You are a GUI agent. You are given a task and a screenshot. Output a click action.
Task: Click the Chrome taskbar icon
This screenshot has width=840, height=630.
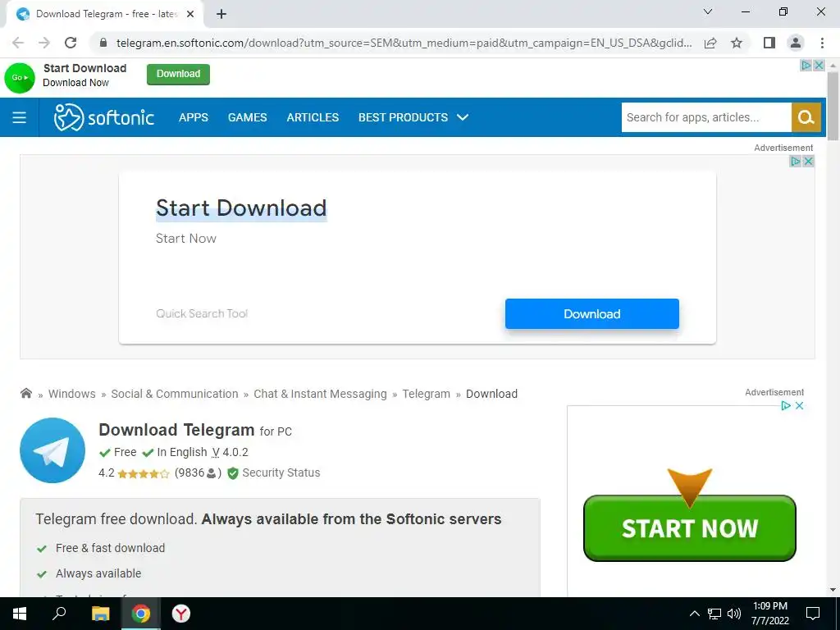141,614
